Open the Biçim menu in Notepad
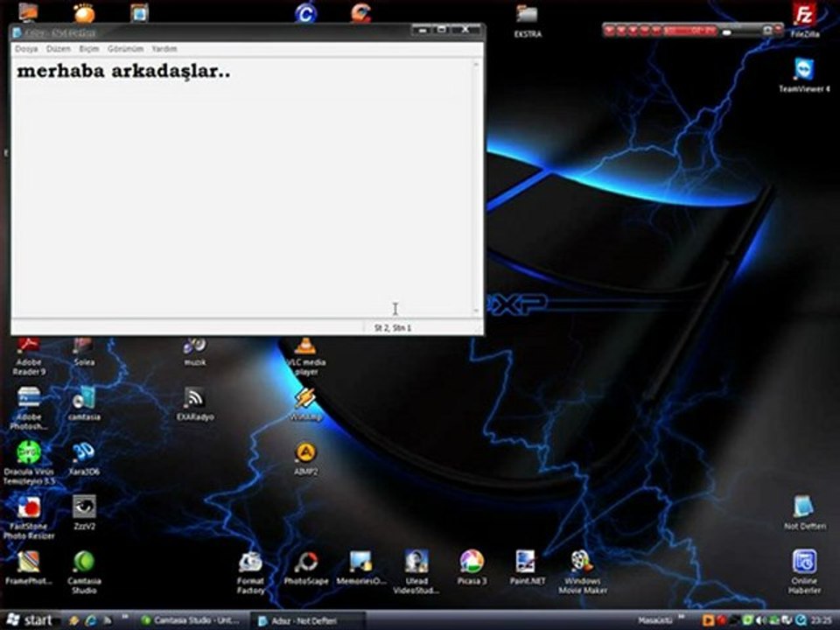 pos(89,49)
